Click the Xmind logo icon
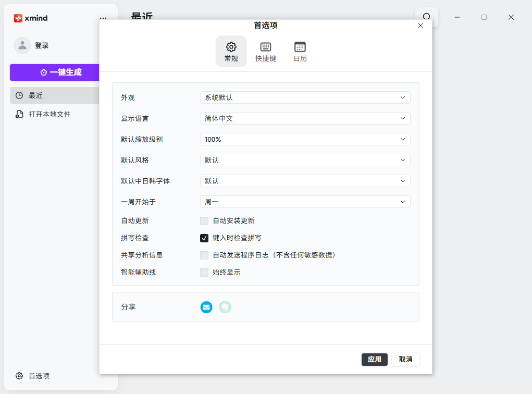The width and height of the screenshot is (532, 394). pyautogui.click(x=18, y=18)
